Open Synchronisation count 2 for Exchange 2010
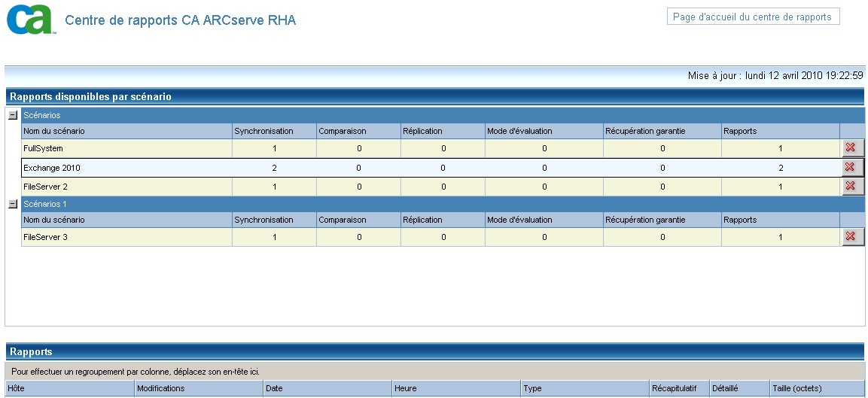 (275, 168)
